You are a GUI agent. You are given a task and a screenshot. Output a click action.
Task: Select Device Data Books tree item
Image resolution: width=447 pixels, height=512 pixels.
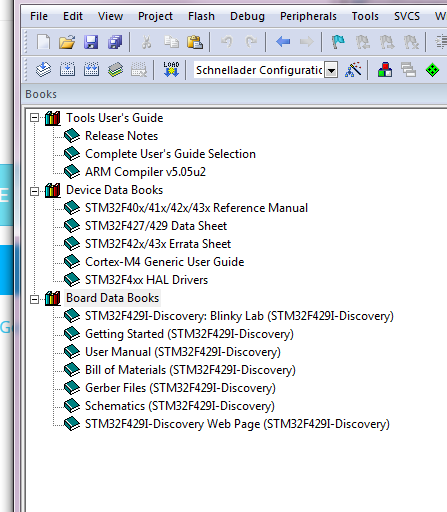point(114,190)
